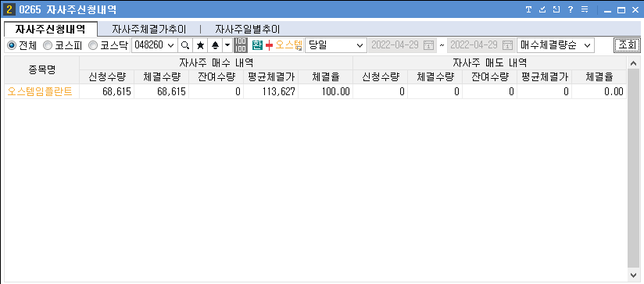Open help via the question mark icon

(570, 9)
